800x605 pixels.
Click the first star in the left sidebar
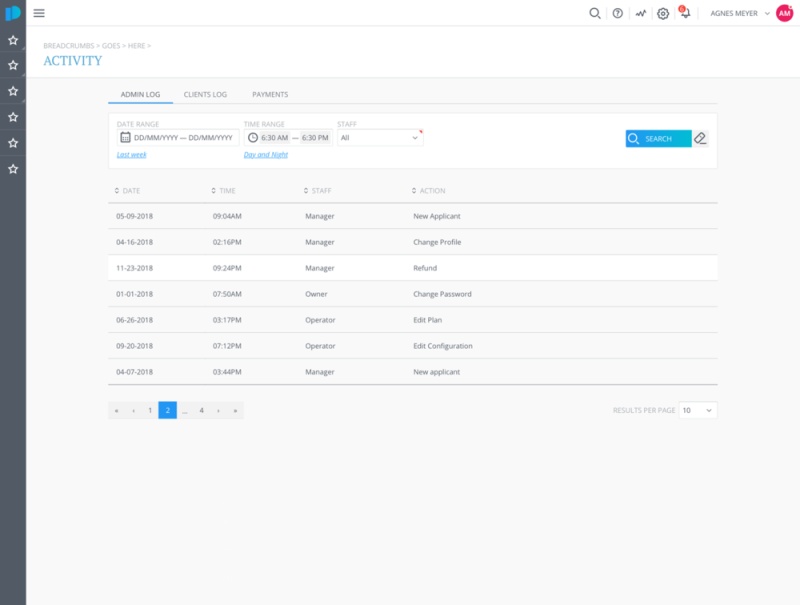pos(13,40)
